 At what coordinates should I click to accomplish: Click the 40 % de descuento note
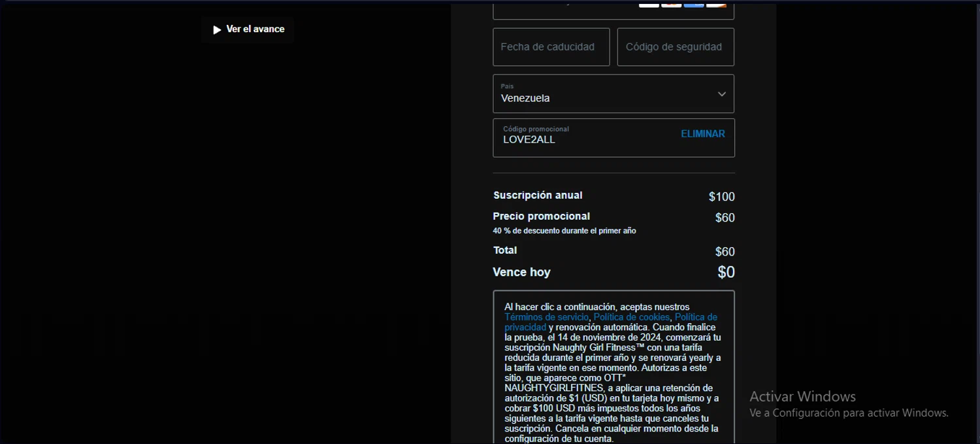(x=564, y=231)
